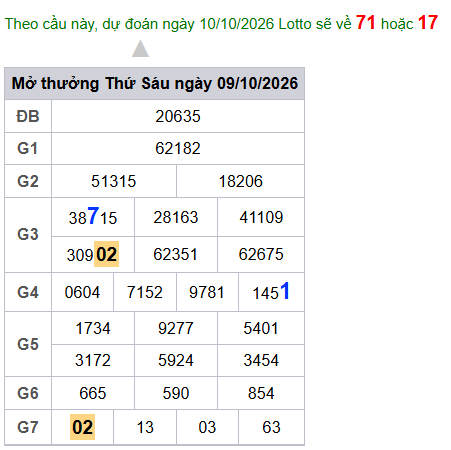
Task: Click the G4 row label
Action: [28, 292]
